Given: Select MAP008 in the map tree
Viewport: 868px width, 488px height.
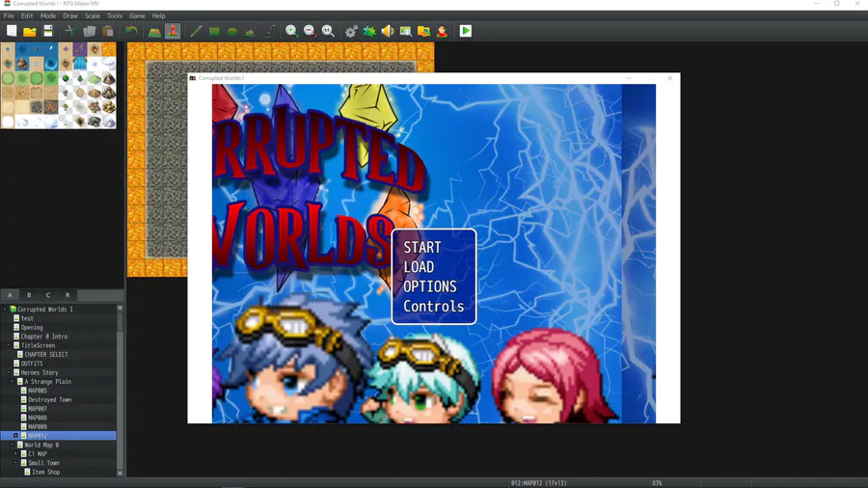Looking at the screenshot, I should coord(37,418).
